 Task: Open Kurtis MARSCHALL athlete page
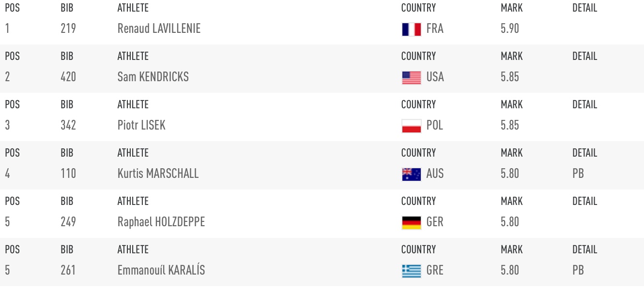point(158,174)
